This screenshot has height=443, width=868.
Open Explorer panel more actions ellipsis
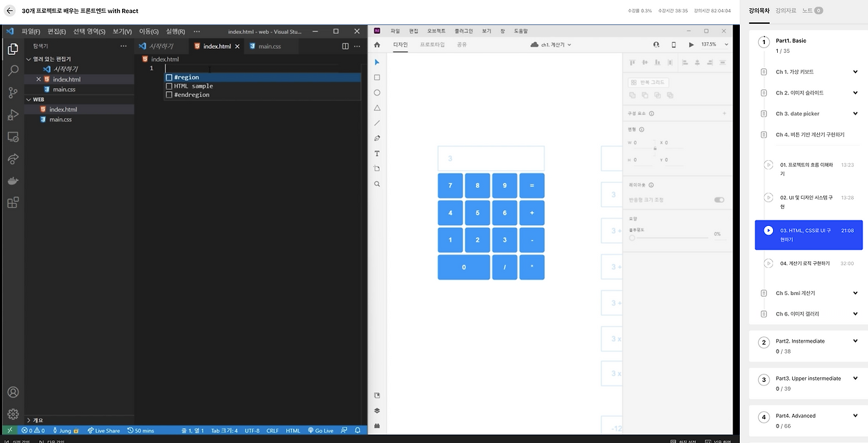coord(123,46)
